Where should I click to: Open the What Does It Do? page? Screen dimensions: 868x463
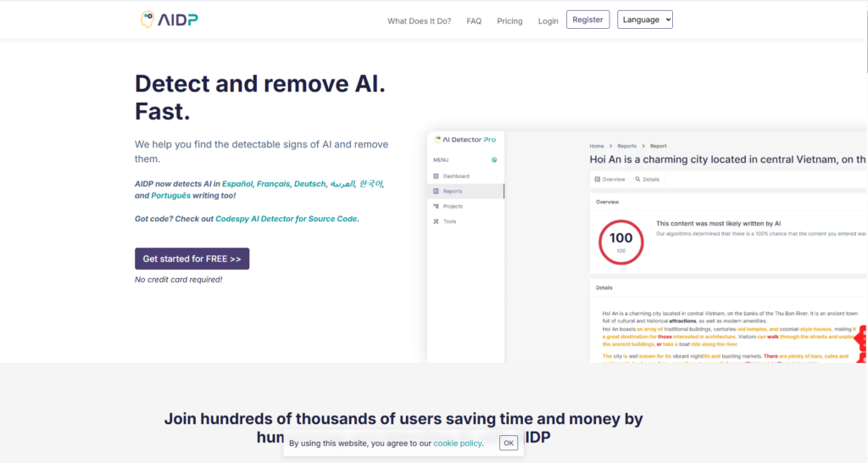[419, 21]
